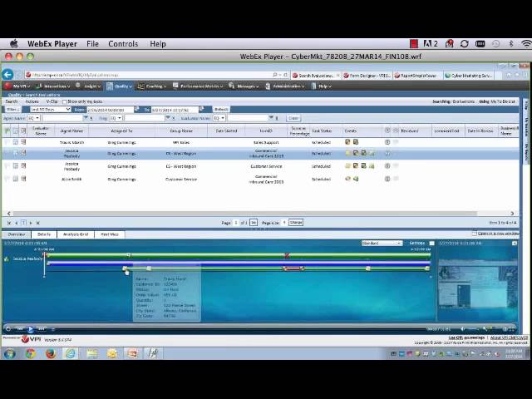Switch to the Analysis Grid tab
532x399 pixels.
(x=76, y=234)
